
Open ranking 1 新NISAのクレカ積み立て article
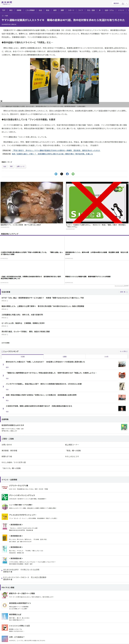point(45,362)
